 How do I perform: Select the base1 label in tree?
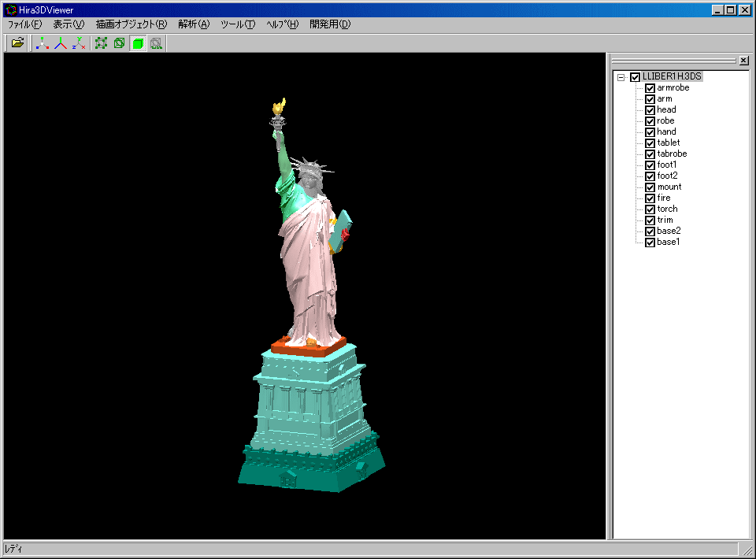(x=669, y=242)
